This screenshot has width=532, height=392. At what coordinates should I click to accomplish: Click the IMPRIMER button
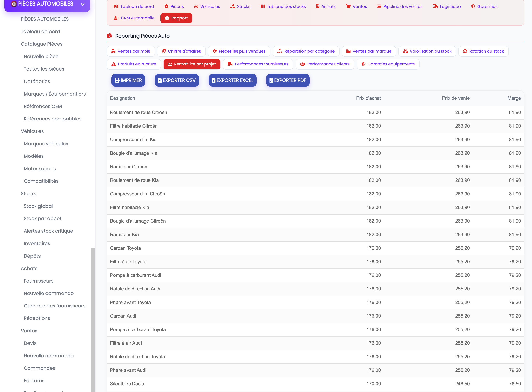(x=128, y=80)
